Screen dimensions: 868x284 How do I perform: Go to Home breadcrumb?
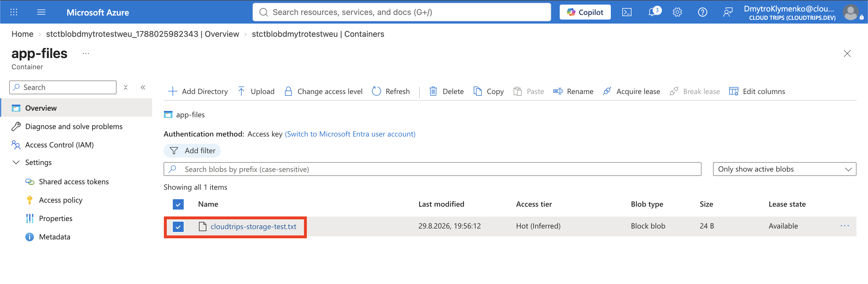point(22,34)
